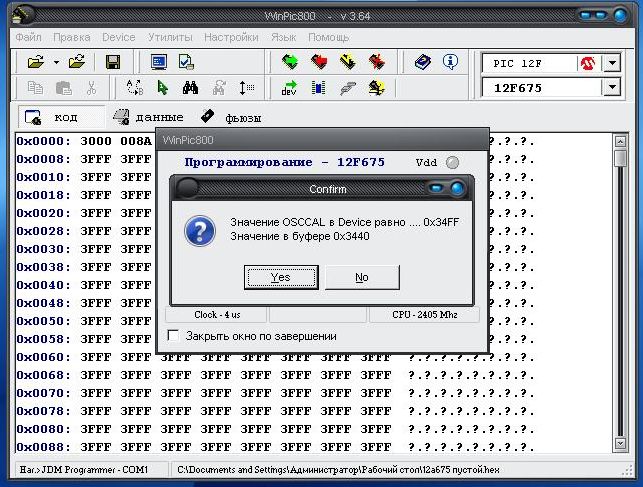Click the yellow chip verify icon

point(347,62)
